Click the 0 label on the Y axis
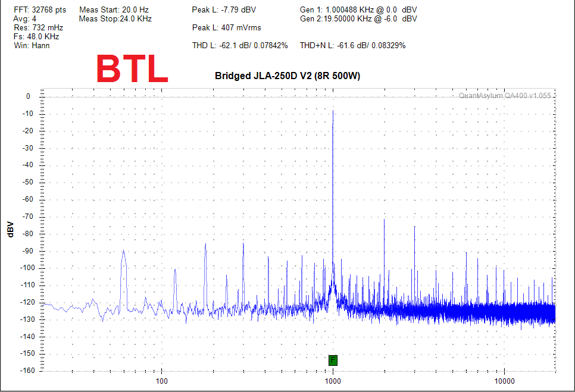The width and height of the screenshot is (575, 392). (28, 96)
